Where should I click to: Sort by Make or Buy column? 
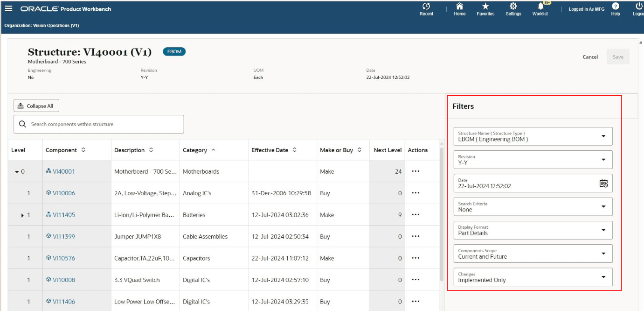tap(360, 150)
